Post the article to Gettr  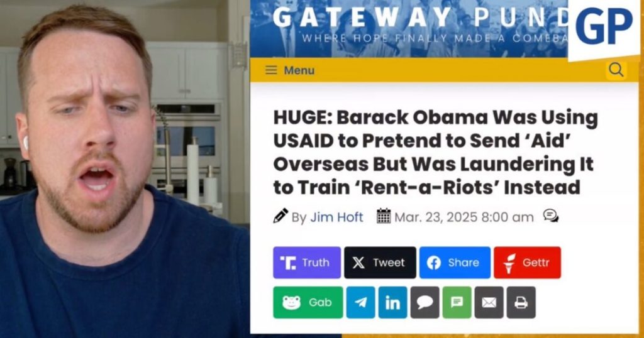point(528,263)
